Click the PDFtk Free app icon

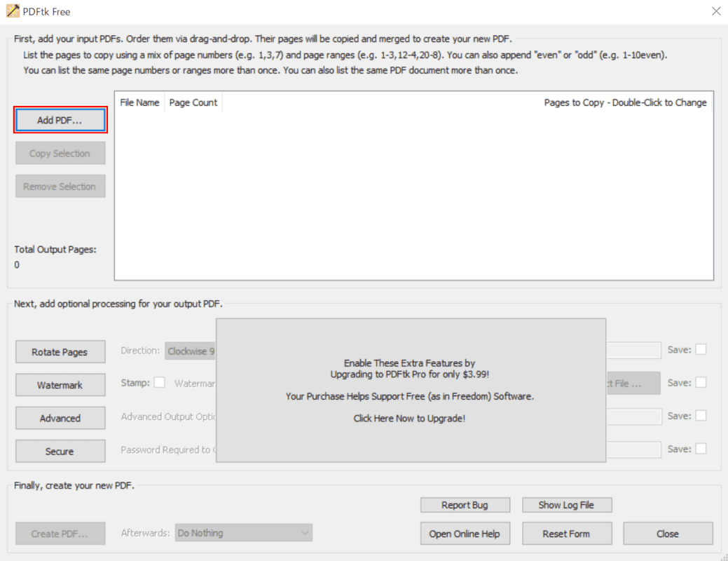coord(13,11)
